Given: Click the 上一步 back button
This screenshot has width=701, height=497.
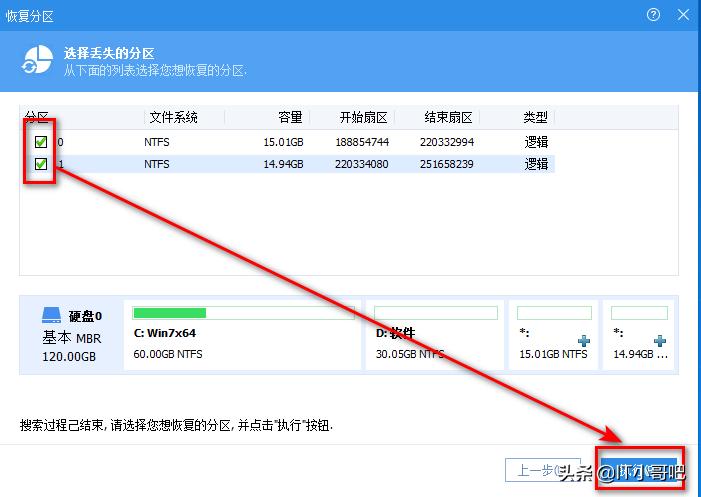Looking at the screenshot, I should click(543, 470).
